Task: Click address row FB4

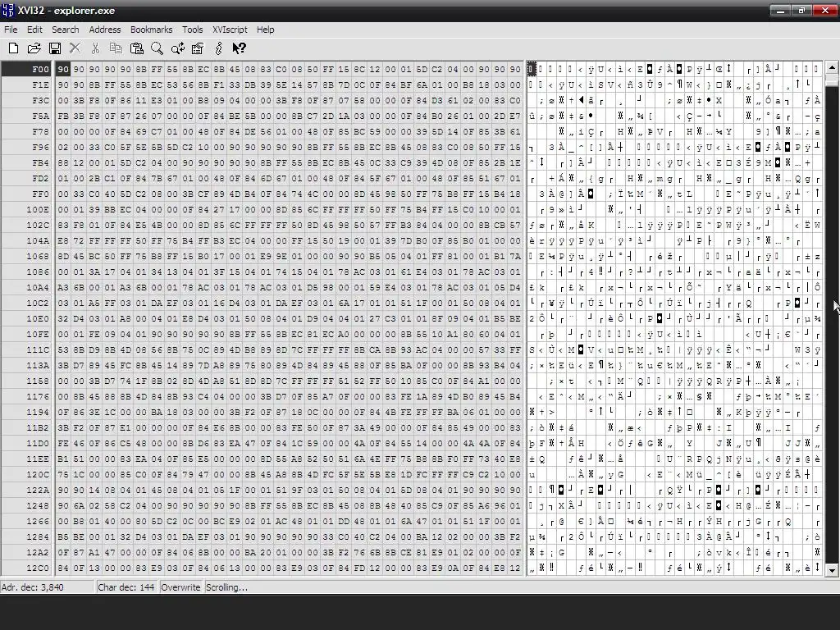Action: [27, 162]
